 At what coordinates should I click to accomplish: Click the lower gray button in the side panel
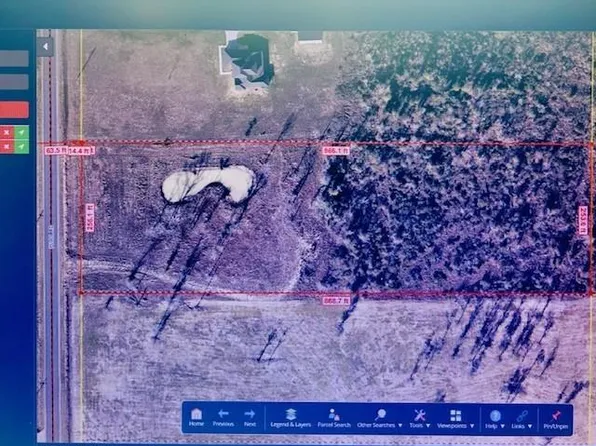[14, 82]
